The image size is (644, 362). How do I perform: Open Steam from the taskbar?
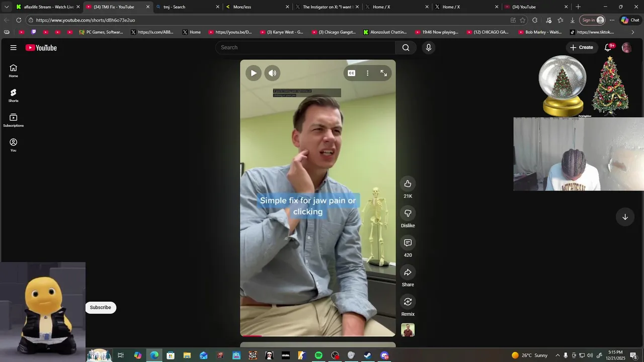click(x=368, y=355)
